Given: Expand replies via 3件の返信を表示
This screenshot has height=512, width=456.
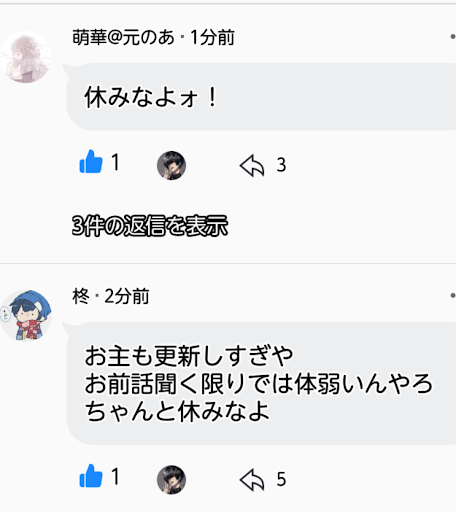Looking at the screenshot, I should click(x=150, y=226).
